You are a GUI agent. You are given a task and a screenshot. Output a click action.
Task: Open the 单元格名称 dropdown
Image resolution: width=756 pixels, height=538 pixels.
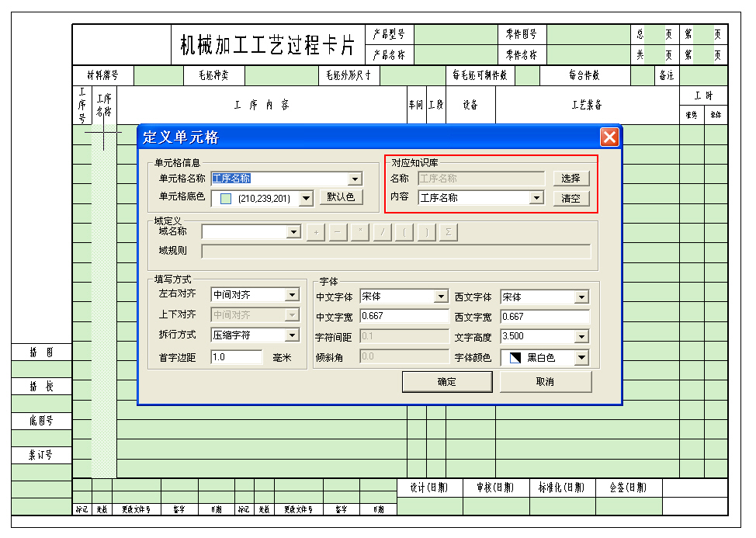point(355,179)
